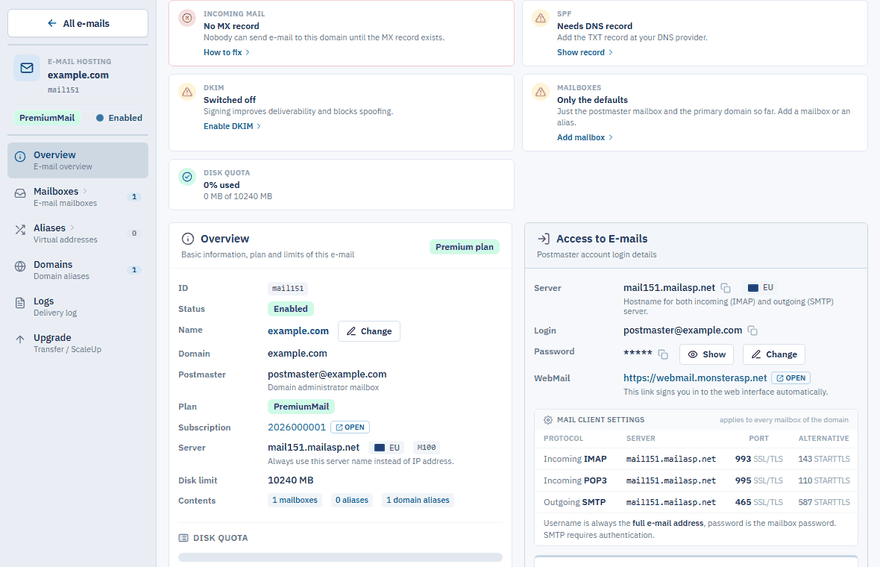
Task: Click the red No MX record error icon
Action: 187,18
